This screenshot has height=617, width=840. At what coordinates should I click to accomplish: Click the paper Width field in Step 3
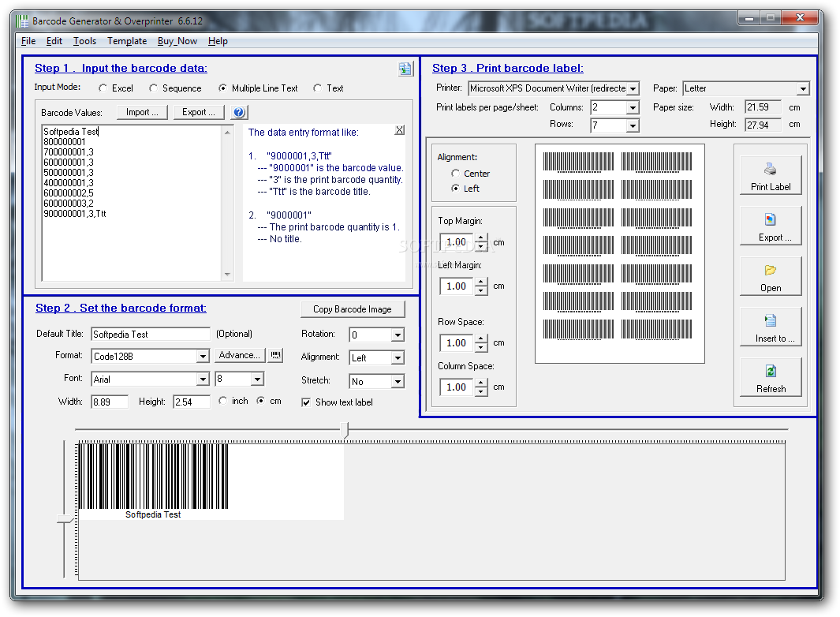763,107
